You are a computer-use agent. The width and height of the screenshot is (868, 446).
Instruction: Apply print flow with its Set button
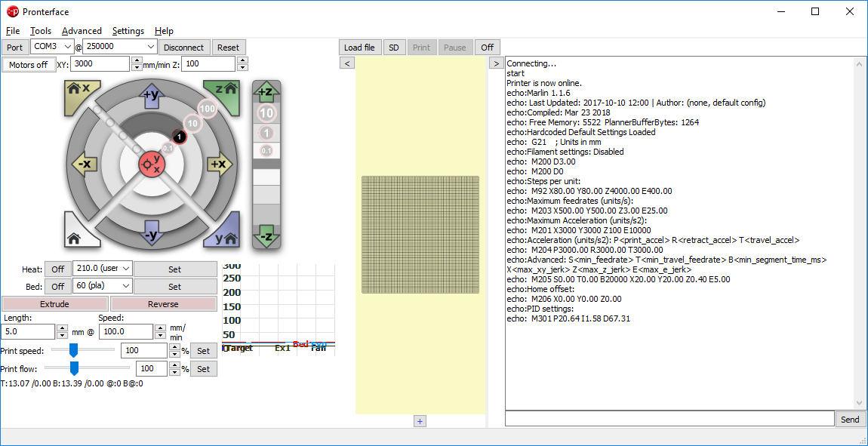coord(204,368)
